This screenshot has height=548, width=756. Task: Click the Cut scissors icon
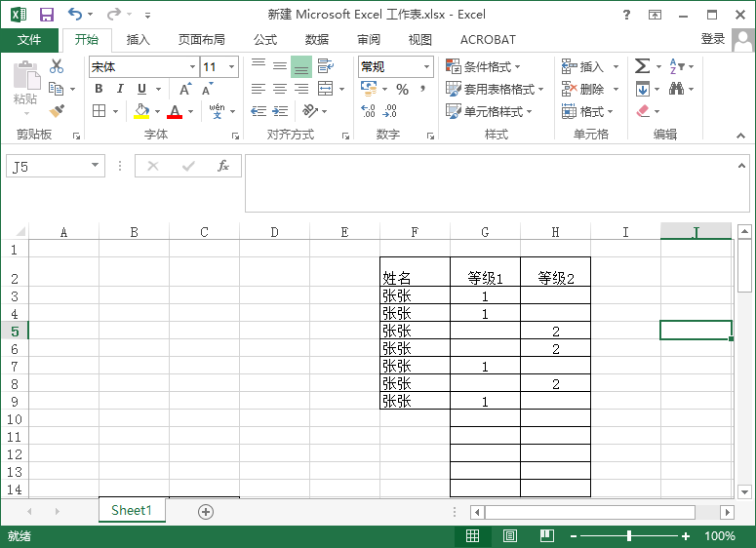point(57,66)
